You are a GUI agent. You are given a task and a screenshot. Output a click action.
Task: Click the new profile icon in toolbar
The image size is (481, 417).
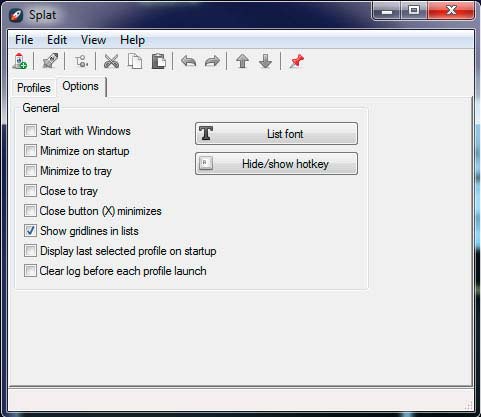[x=20, y=61]
